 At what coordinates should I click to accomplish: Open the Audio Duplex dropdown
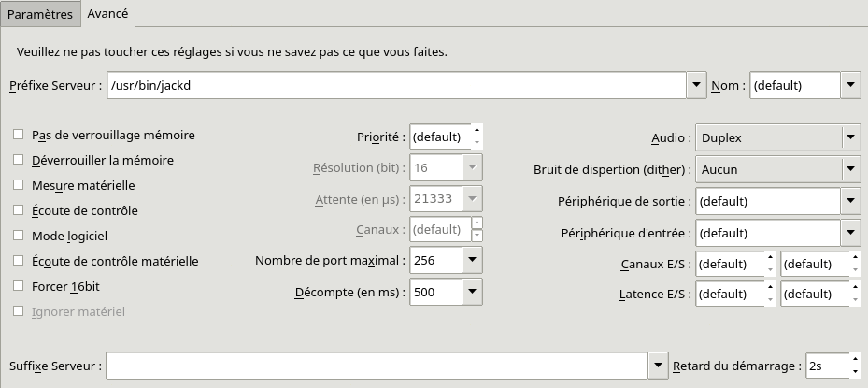[x=849, y=137]
